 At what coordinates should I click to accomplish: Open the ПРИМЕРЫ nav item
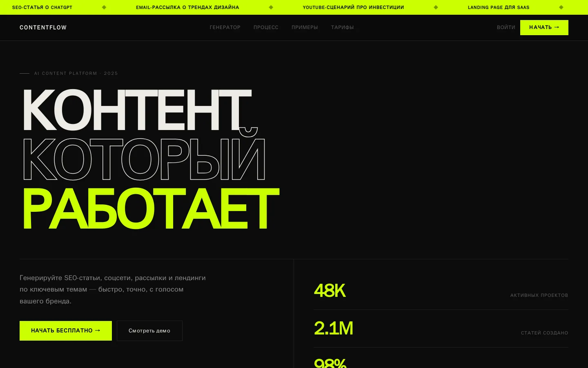[305, 27]
